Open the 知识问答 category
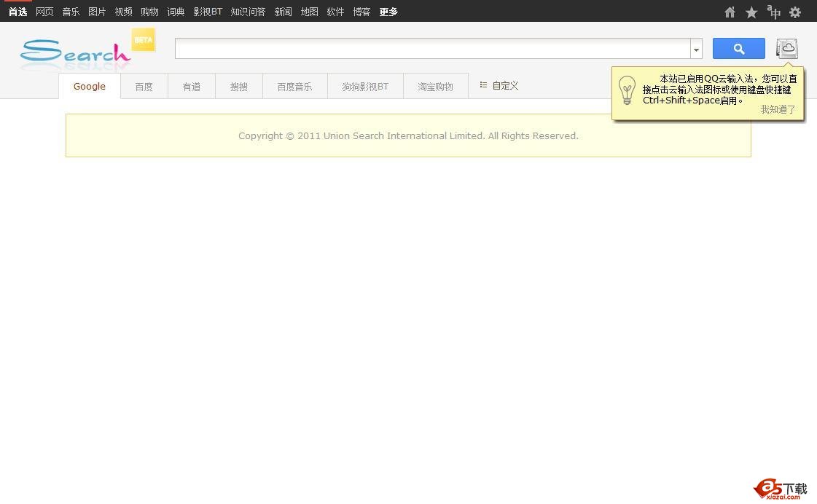Viewport: 817px width, 504px height. click(248, 12)
